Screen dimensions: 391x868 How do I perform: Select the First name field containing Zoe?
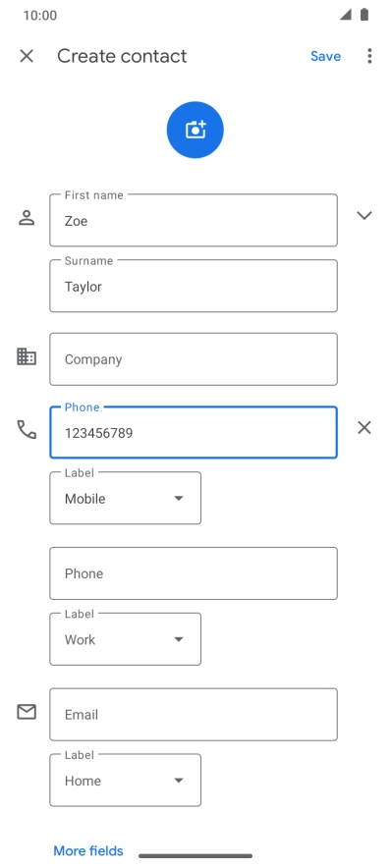tap(194, 220)
